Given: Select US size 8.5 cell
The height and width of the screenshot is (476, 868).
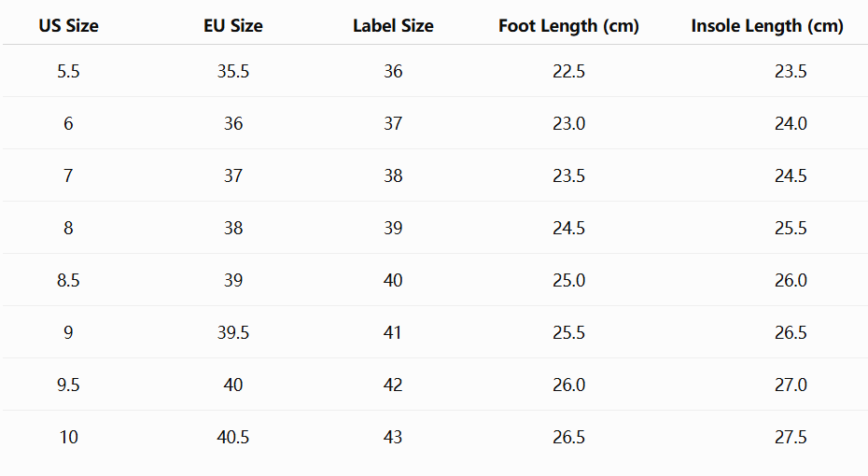Looking at the screenshot, I should [68, 281].
